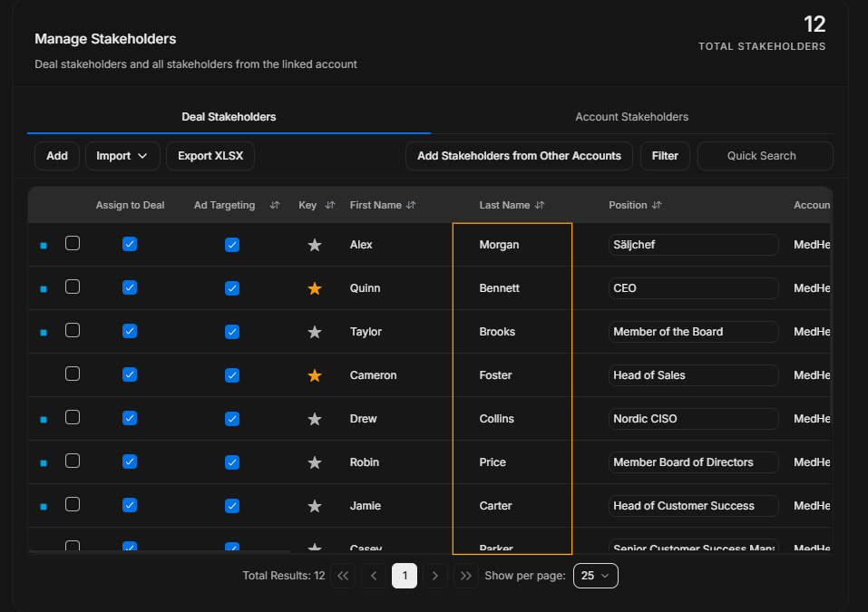Open the Filter options

(665, 156)
